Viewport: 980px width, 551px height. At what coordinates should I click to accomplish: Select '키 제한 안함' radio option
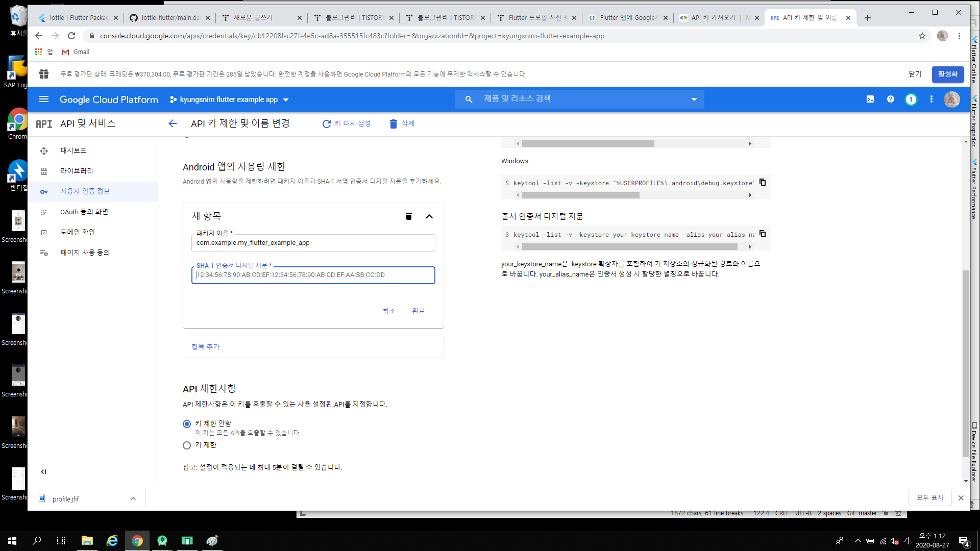187,424
